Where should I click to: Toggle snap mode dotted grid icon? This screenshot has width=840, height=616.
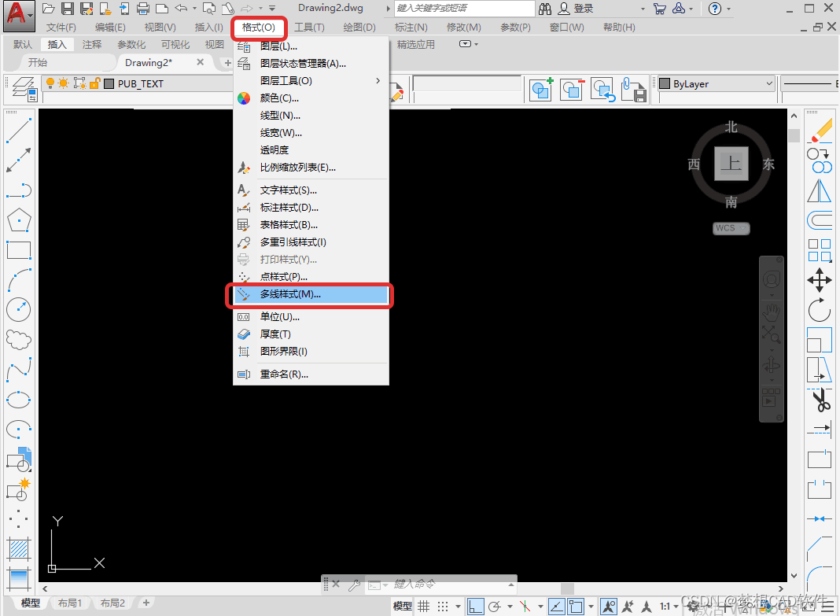(443, 607)
